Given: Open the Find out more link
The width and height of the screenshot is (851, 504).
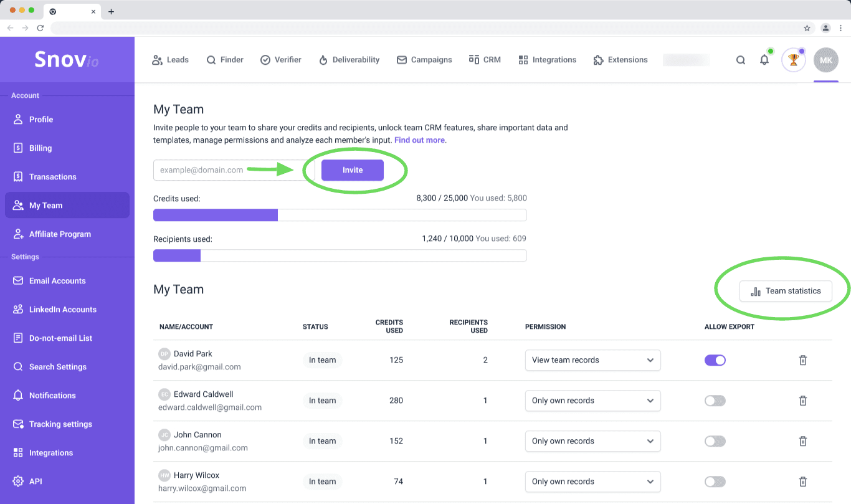Looking at the screenshot, I should pyautogui.click(x=419, y=140).
